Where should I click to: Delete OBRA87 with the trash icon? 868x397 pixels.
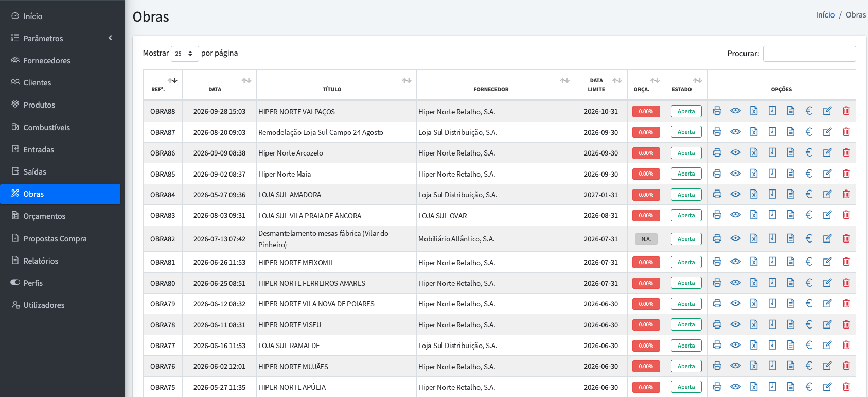point(846,132)
